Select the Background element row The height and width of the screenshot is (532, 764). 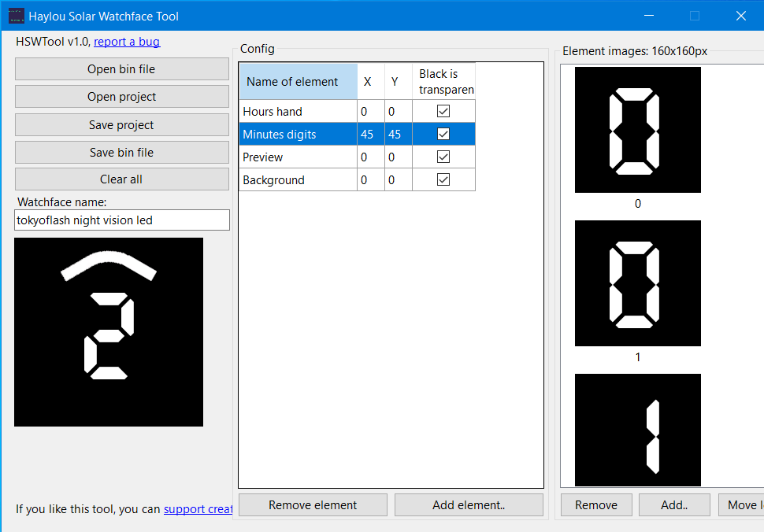tap(357, 180)
